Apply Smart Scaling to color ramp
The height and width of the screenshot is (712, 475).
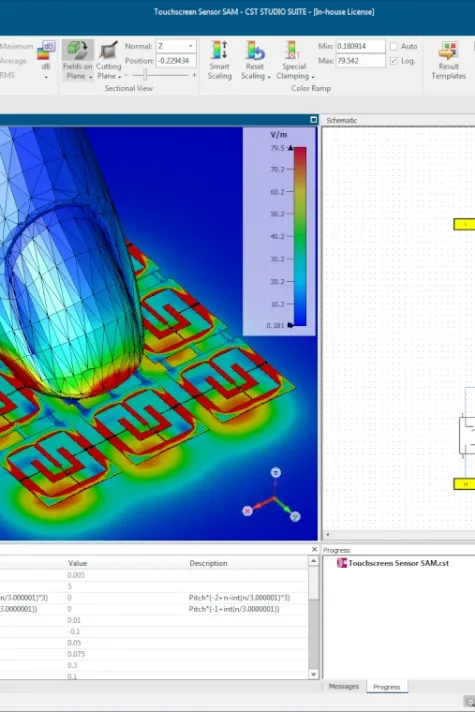(x=219, y=60)
